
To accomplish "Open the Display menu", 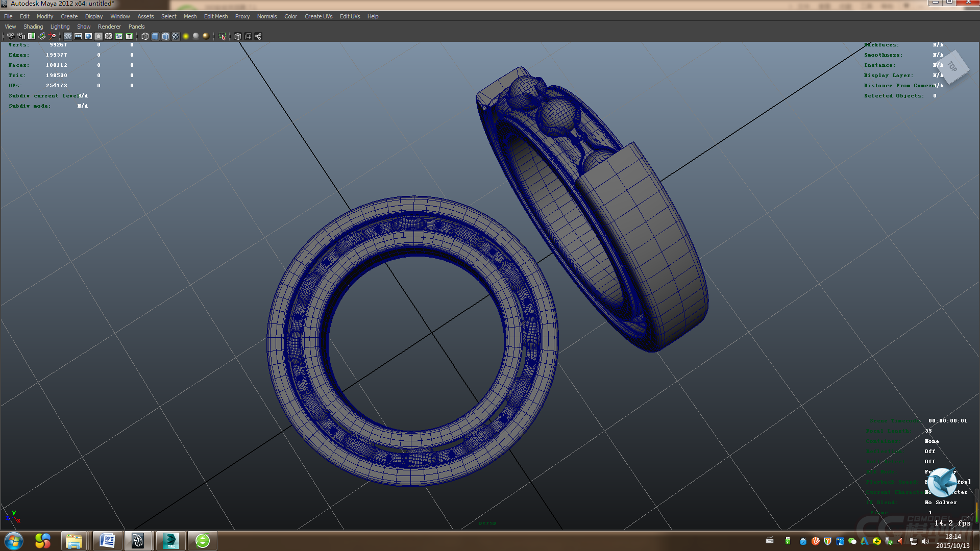I will pos(94,16).
